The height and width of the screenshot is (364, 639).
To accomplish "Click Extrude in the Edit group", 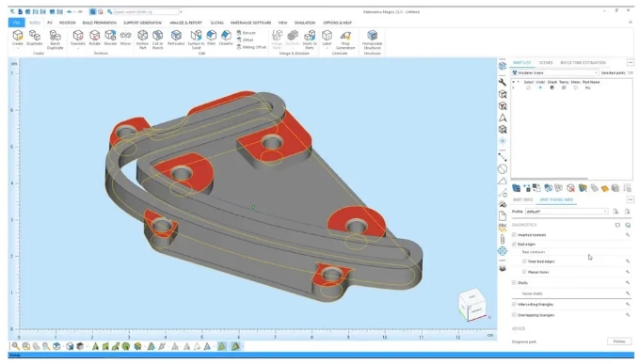I will tap(246, 33).
